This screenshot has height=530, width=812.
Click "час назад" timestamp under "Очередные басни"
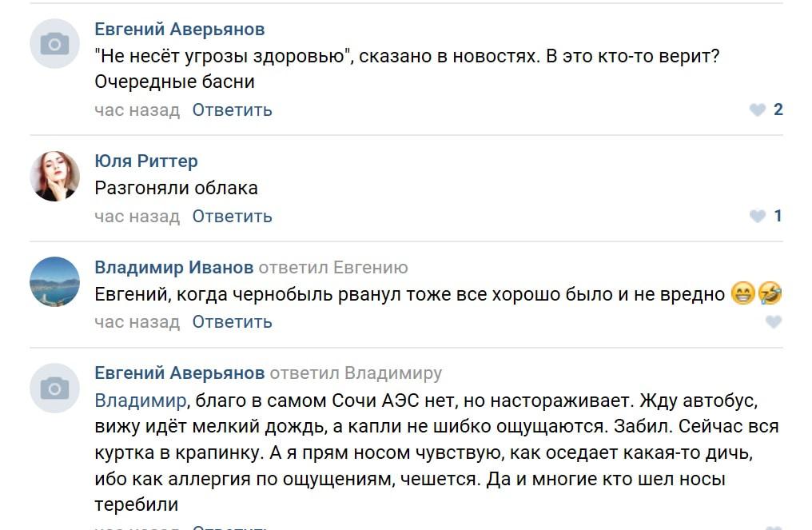137,110
